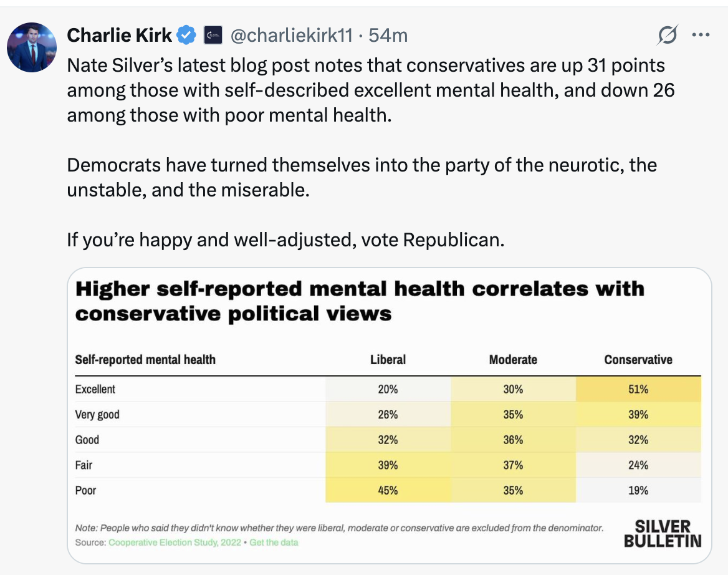Click the affiliate badge next to the checkmark
The image size is (728, 575).
pos(213,36)
